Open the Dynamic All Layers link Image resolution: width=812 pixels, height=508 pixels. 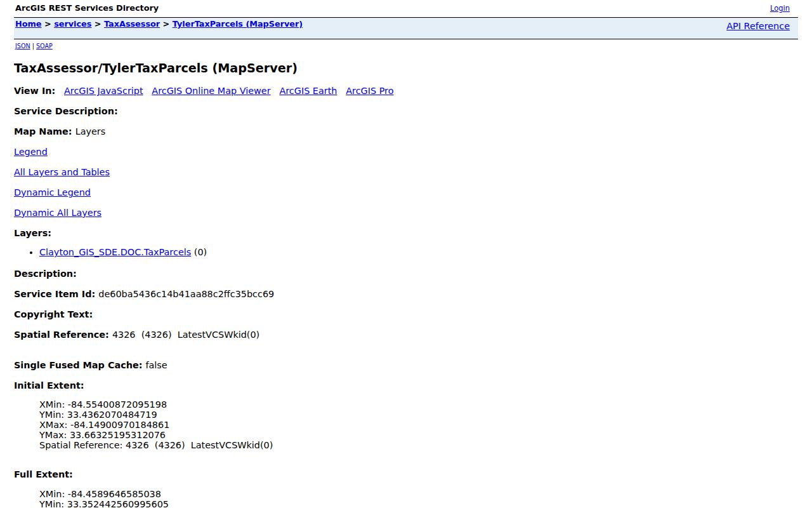(x=58, y=213)
